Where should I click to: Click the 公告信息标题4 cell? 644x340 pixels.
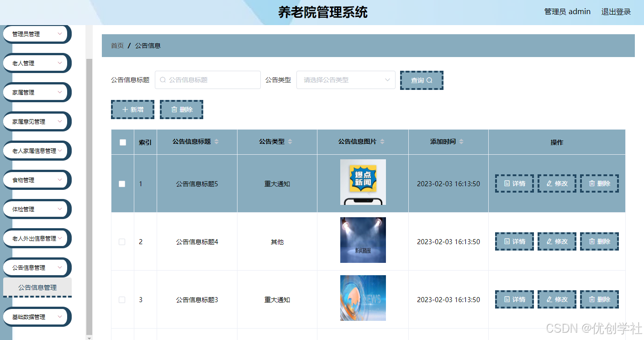pos(197,242)
